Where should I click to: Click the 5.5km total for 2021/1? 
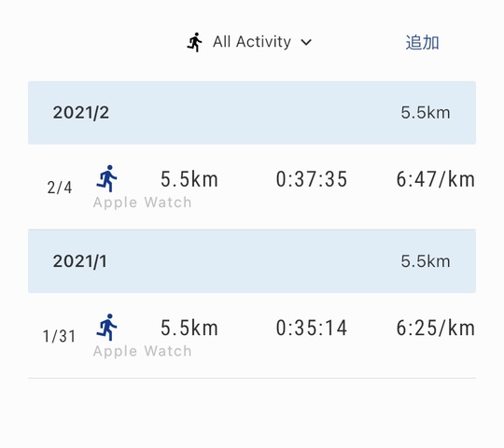[x=426, y=261]
